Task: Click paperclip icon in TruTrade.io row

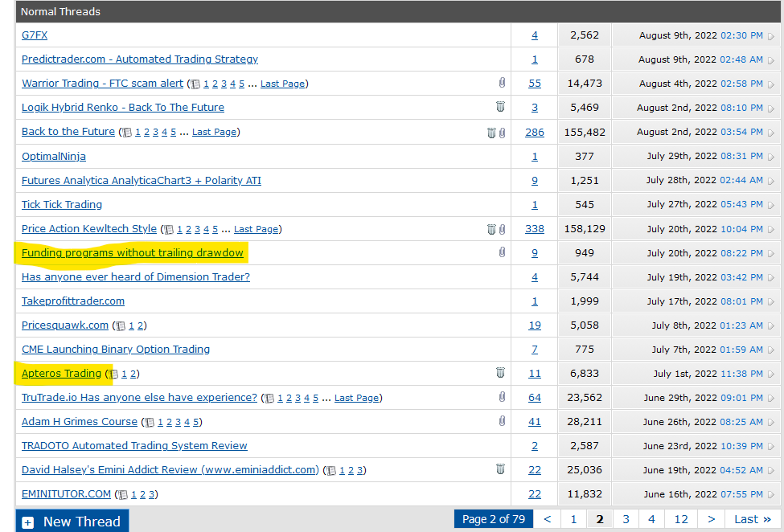Action: 502,397
